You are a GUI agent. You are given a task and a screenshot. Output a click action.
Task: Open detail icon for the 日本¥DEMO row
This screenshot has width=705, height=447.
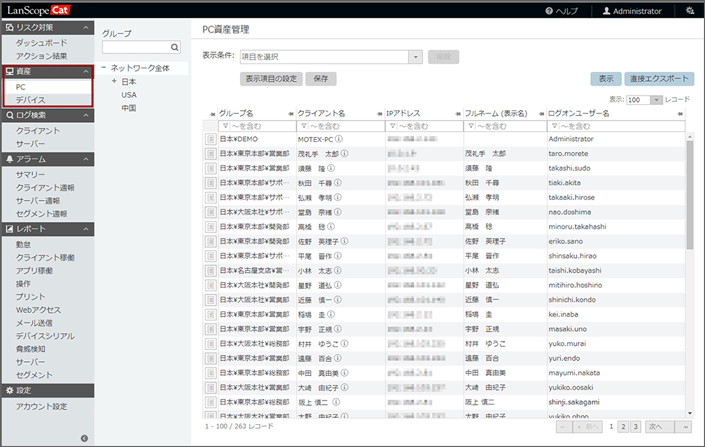pos(210,139)
